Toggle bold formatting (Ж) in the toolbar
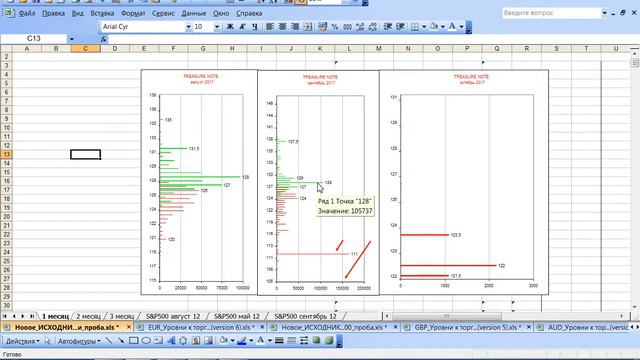The image size is (640, 360). [230, 27]
